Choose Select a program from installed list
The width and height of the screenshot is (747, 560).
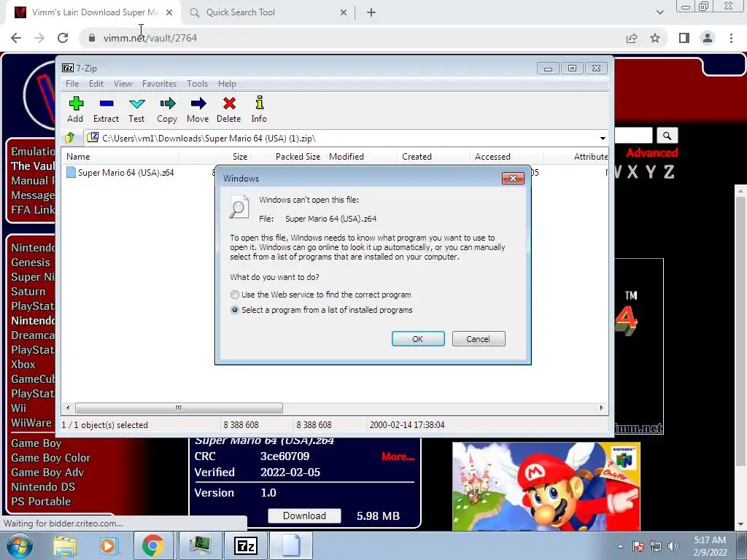(235, 310)
